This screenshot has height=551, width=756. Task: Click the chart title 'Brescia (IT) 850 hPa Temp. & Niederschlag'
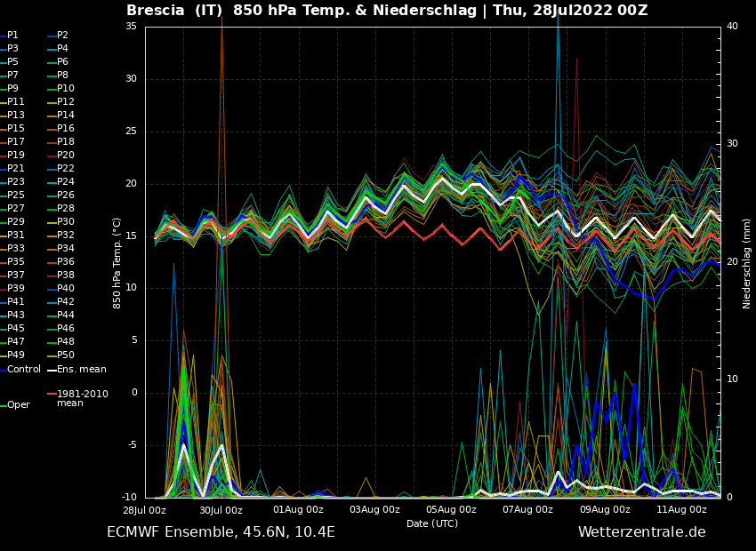point(302,10)
